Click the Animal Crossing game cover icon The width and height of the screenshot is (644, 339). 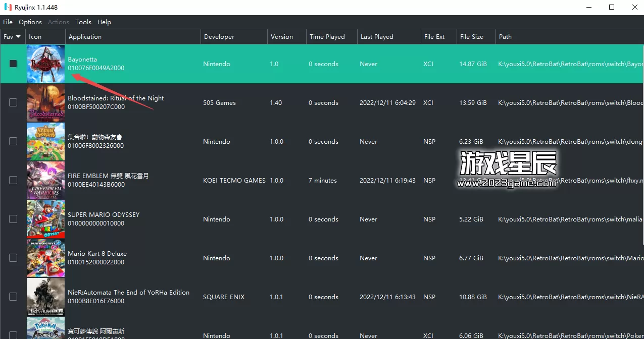pyautogui.click(x=45, y=141)
